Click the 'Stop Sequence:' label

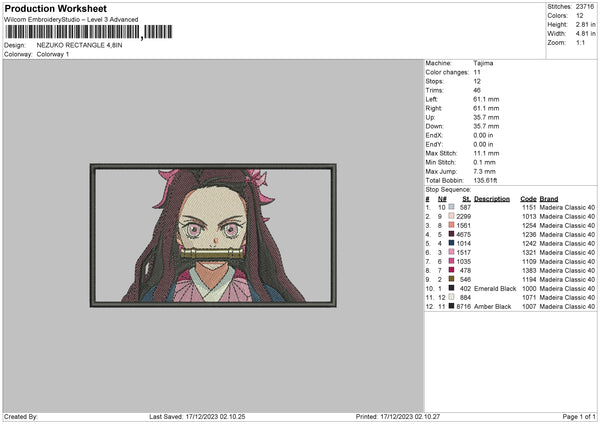coord(448,189)
